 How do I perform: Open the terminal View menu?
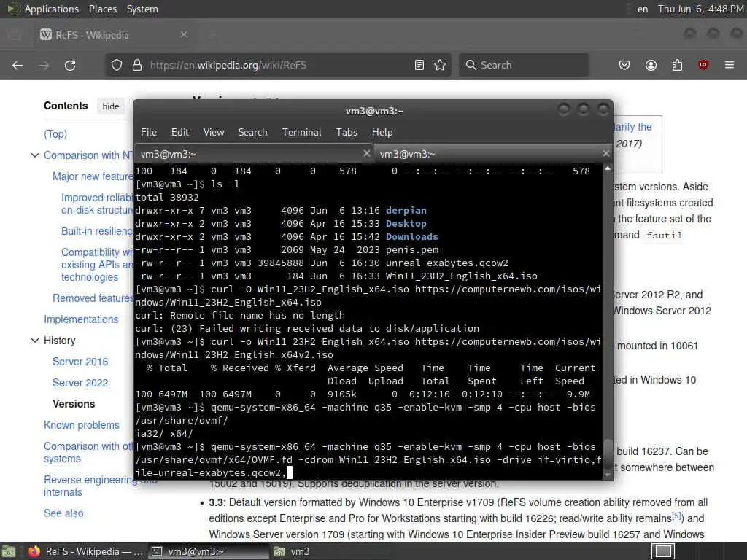tap(214, 133)
